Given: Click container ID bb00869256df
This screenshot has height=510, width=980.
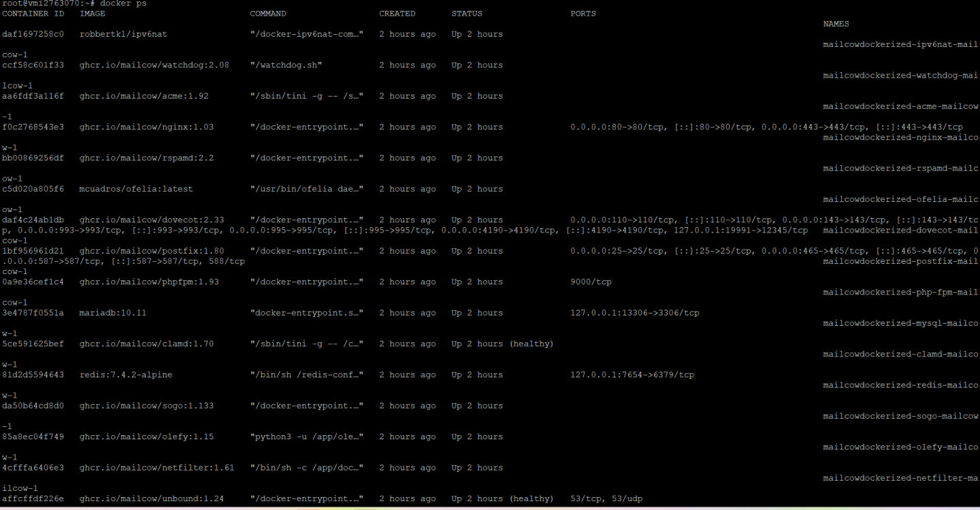Looking at the screenshot, I should (x=33, y=158).
